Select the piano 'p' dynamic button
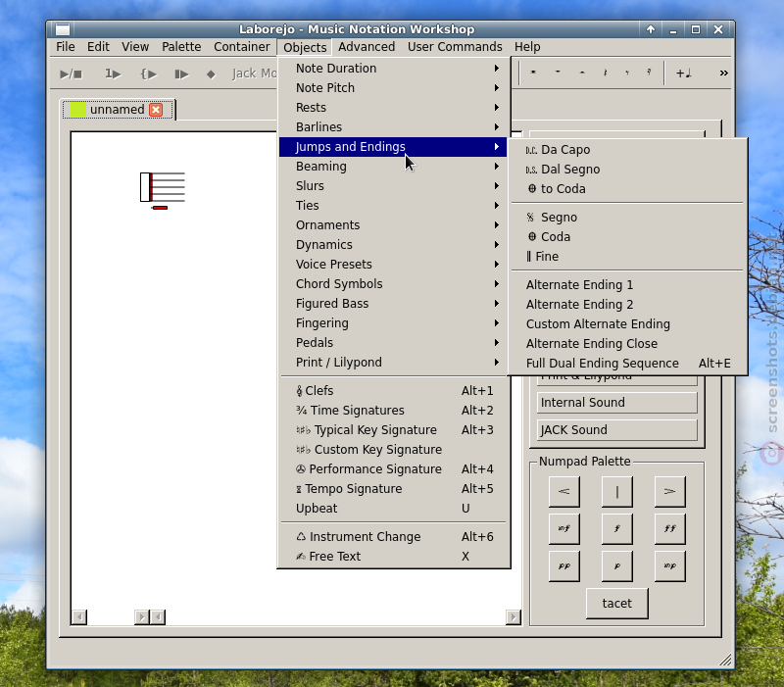 pos(617,566)
